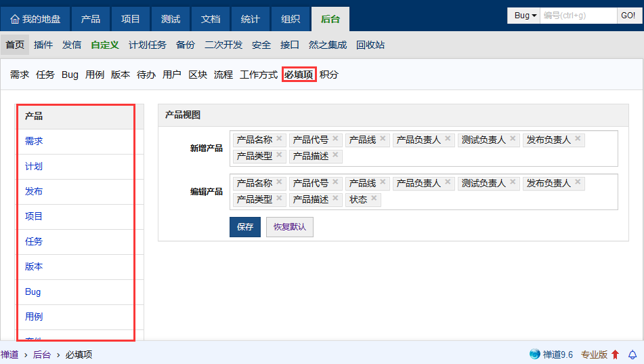Select 流程 in custom settings bar

tap(223, 75)
